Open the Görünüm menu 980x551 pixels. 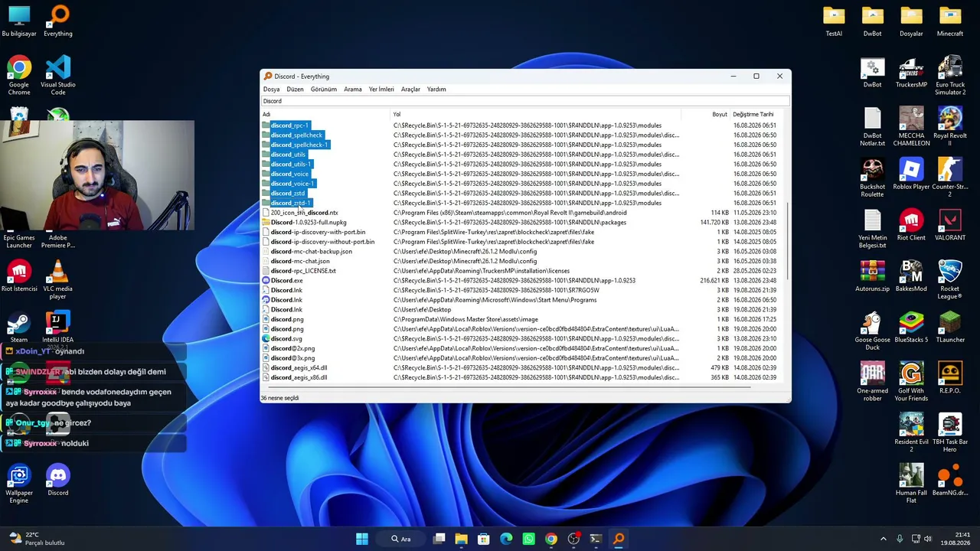(x=323, y=89)
